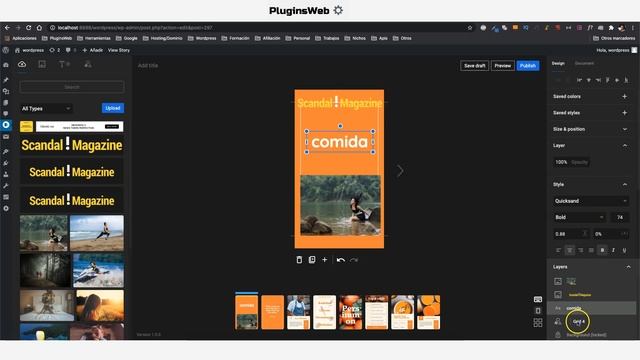Open the shapes tab
Screen dimensions: 640x360
pyautogui.click(x=88, y=64)
